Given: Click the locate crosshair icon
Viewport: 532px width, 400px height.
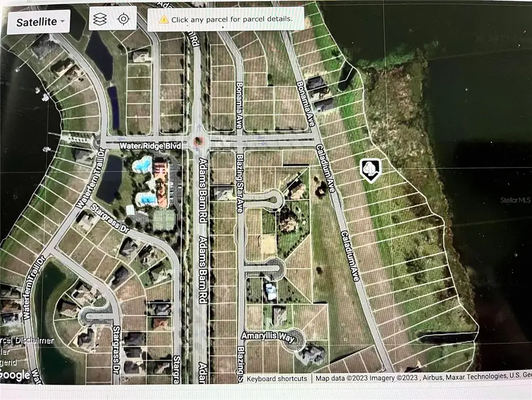Looking at the screenshot, I should pos(124,19).
